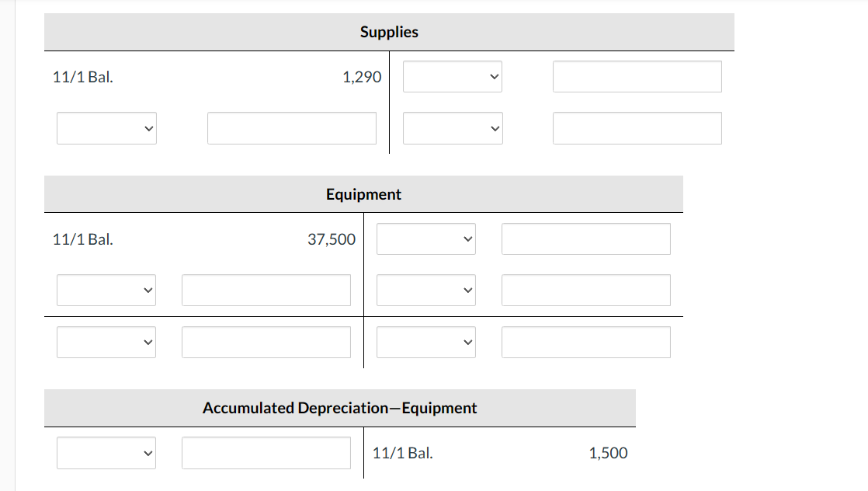Open ending-balance credit dropdown in Equipment
This screenshot has width=868, height=491.
(x=425, y=342)
